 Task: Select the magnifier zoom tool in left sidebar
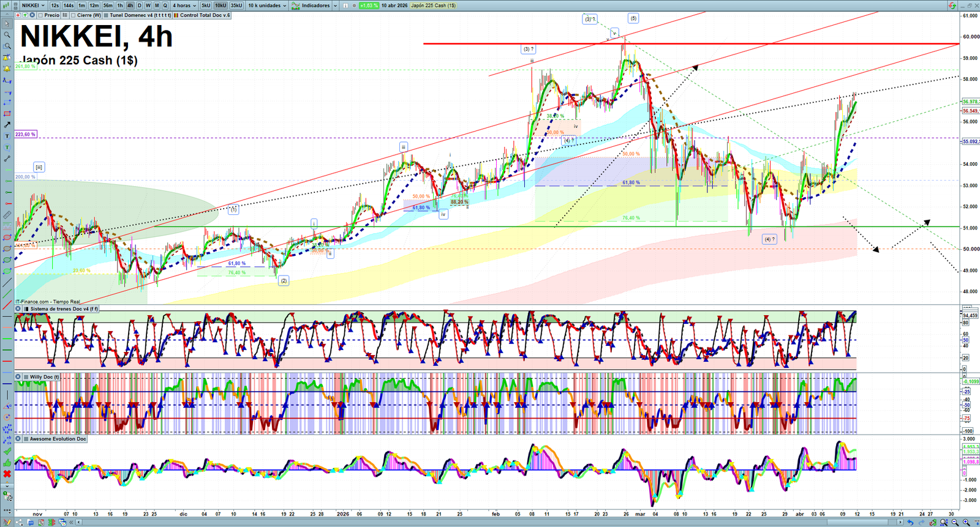pos(7,35)
